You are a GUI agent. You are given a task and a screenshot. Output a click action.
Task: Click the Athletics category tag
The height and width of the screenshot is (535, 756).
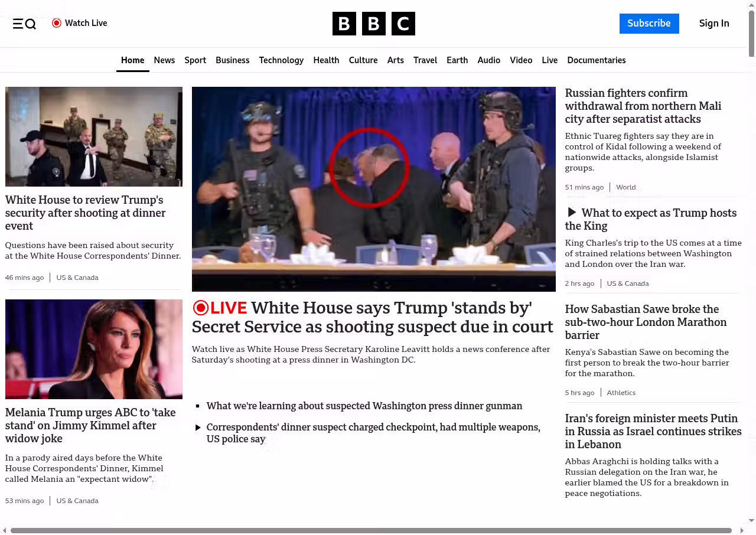pyautogui.click(x=621, y=393)
